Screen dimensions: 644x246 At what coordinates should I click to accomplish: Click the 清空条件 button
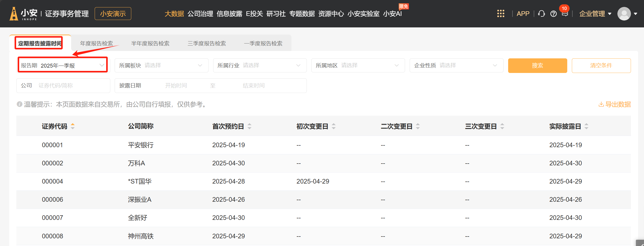tap(601, 66)
